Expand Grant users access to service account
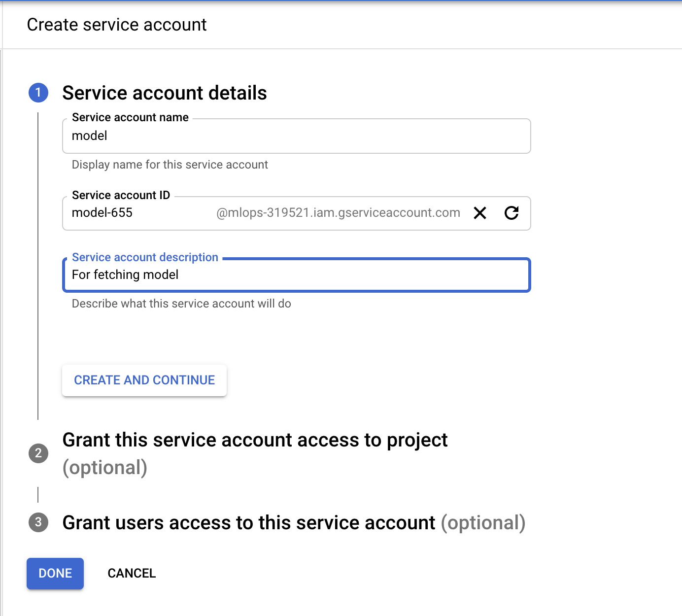This screenshot has height=616, width=682. click(294, 522)
